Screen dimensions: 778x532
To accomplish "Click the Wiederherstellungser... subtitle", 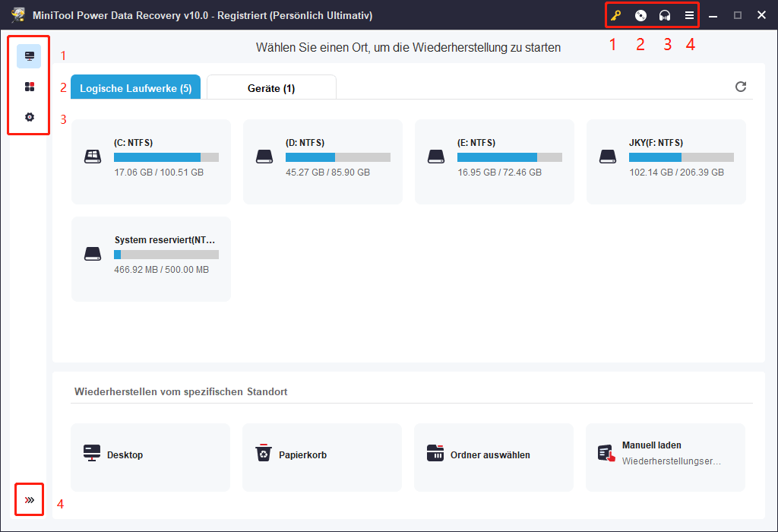I will [672, 461].
